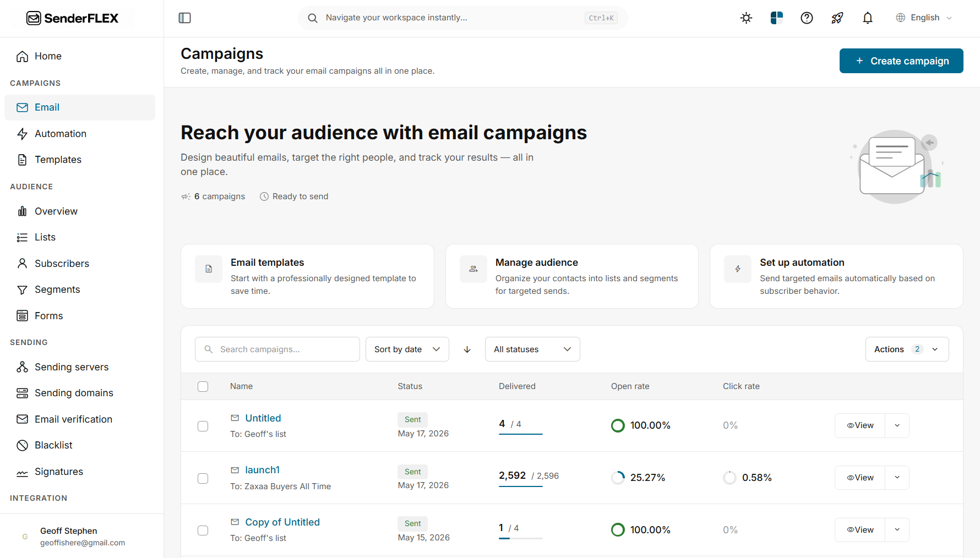The image size is (980, 558).
Task: Focus the workspace navigation search bar
Action: 463,18
